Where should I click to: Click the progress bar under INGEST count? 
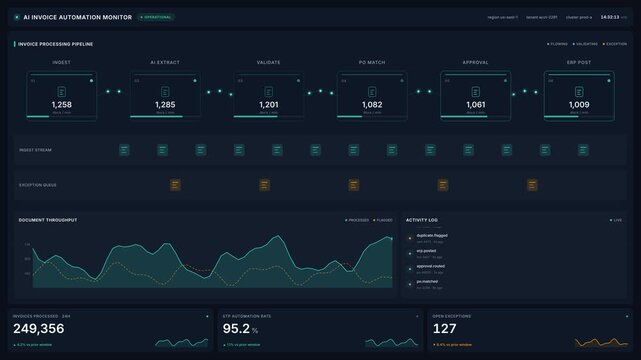coord(62,116)
